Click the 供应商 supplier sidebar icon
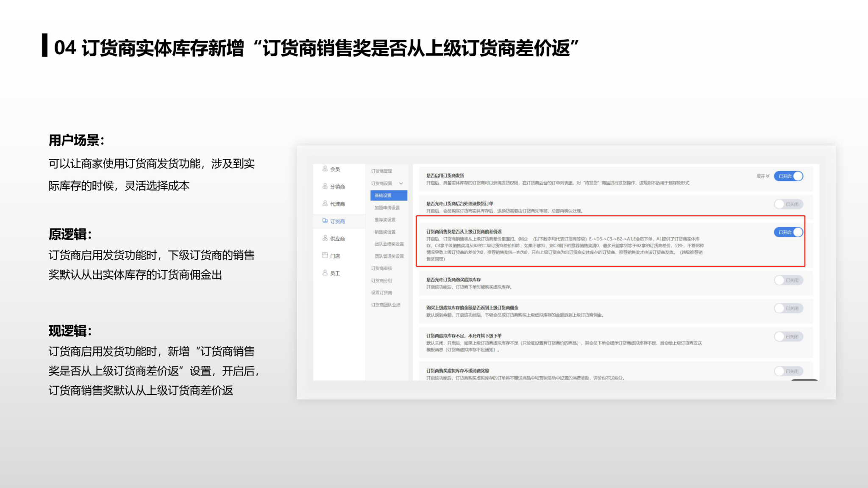This screenshot has width=868, height=488. click(x=325, y=238)
